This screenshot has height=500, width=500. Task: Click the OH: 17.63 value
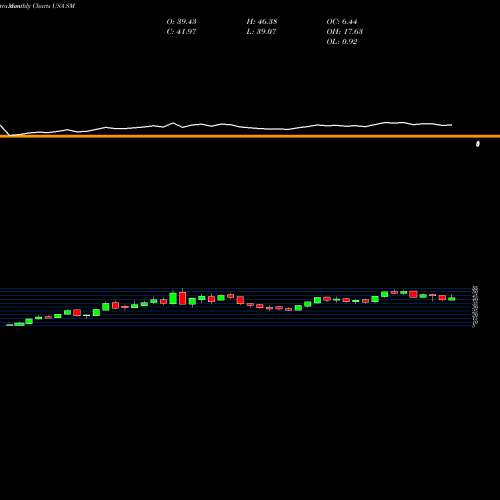[345, 32]
